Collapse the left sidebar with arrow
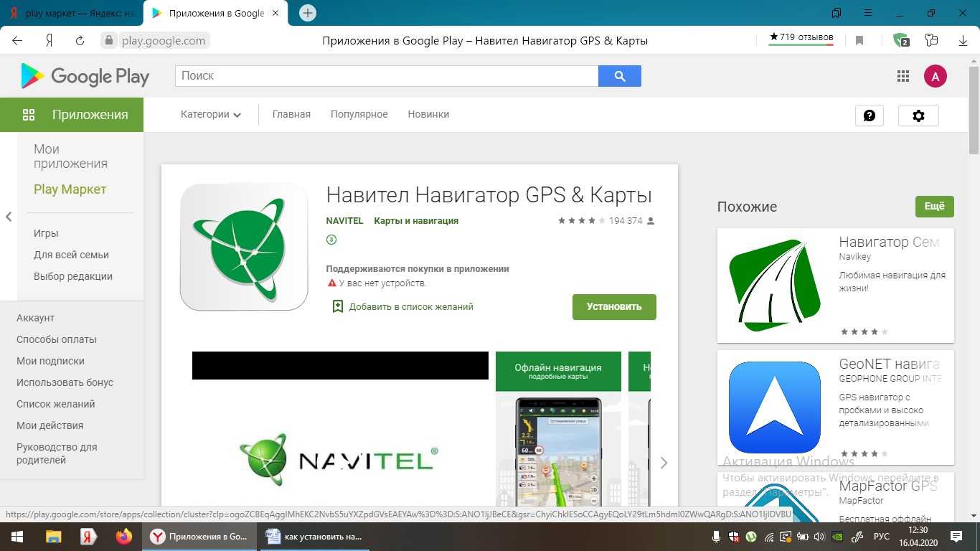980x551 pixels. click(9, 217)
